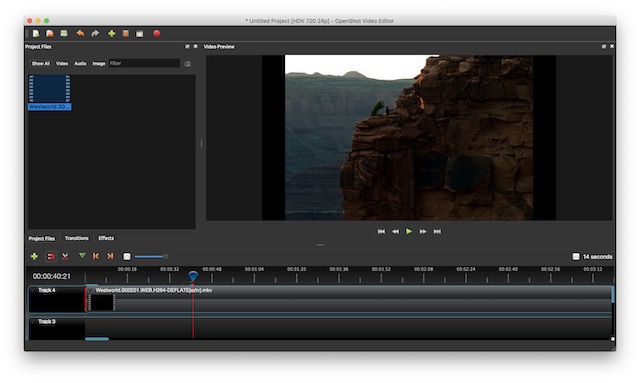Screen dimensions: 640x383
Task: Click the Track 4 label
Action: 47,290
